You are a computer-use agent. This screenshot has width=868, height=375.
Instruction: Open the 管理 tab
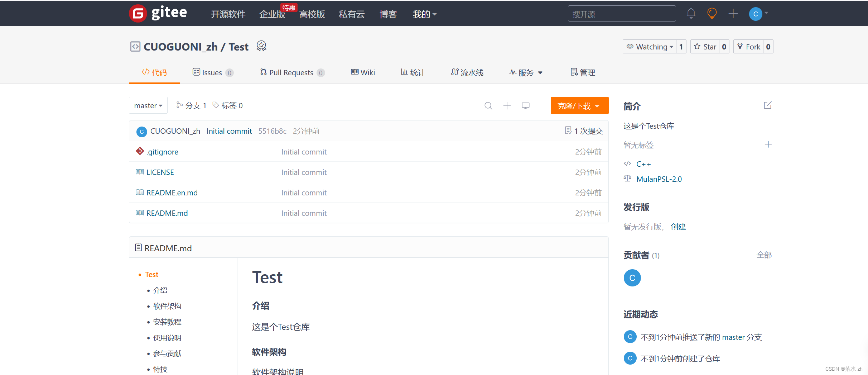(x=583, y=72)
